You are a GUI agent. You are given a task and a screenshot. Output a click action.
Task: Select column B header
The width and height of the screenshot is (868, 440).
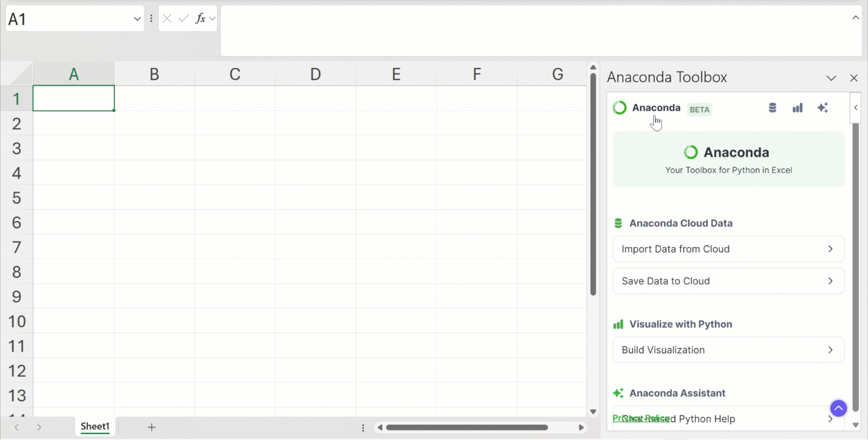pyautogui.click(x=154, y=74)
